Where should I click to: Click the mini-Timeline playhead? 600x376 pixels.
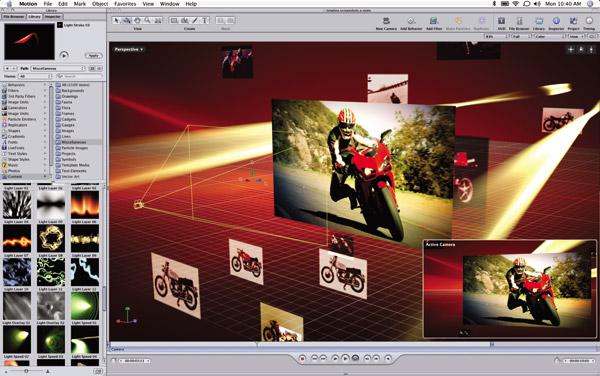(x=257, y=345)
